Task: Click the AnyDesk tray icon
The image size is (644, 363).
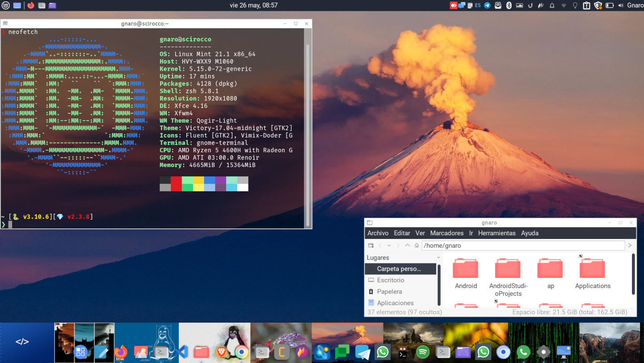Action: [454, 5]
